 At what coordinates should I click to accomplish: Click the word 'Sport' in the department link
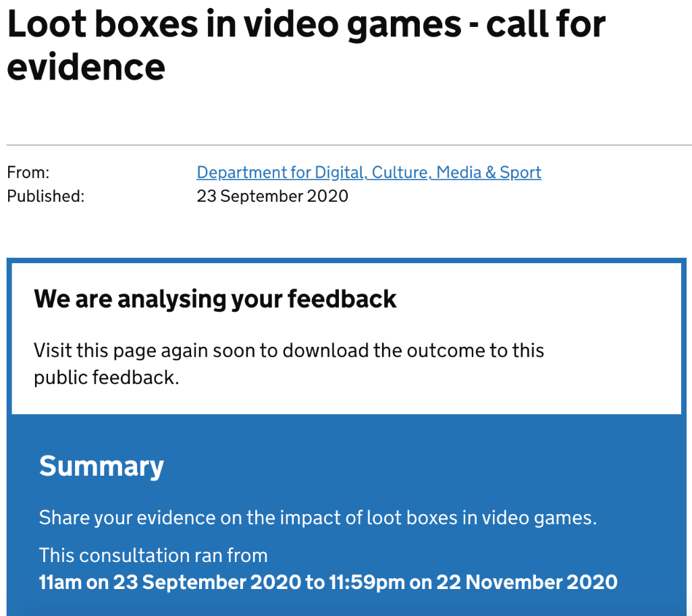coord(521,173)
